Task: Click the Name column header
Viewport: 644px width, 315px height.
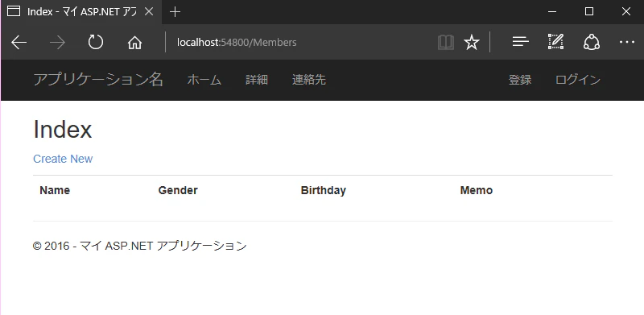Action: tap(55, 190)
